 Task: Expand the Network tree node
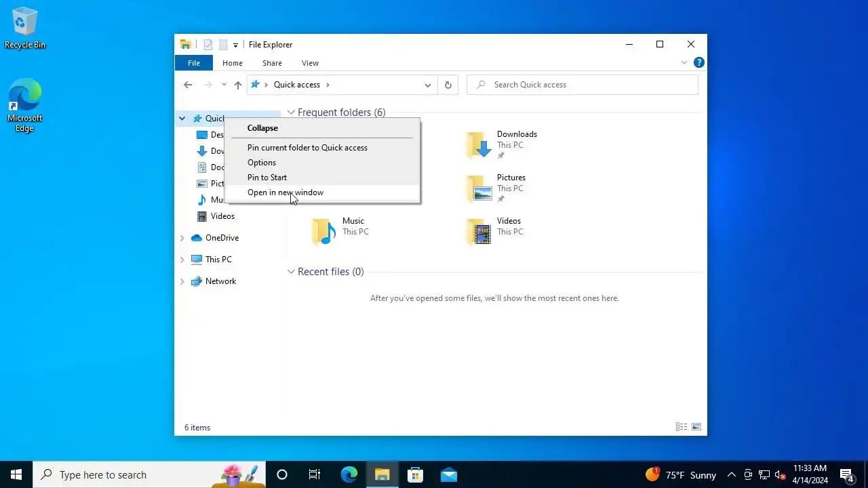182,281
